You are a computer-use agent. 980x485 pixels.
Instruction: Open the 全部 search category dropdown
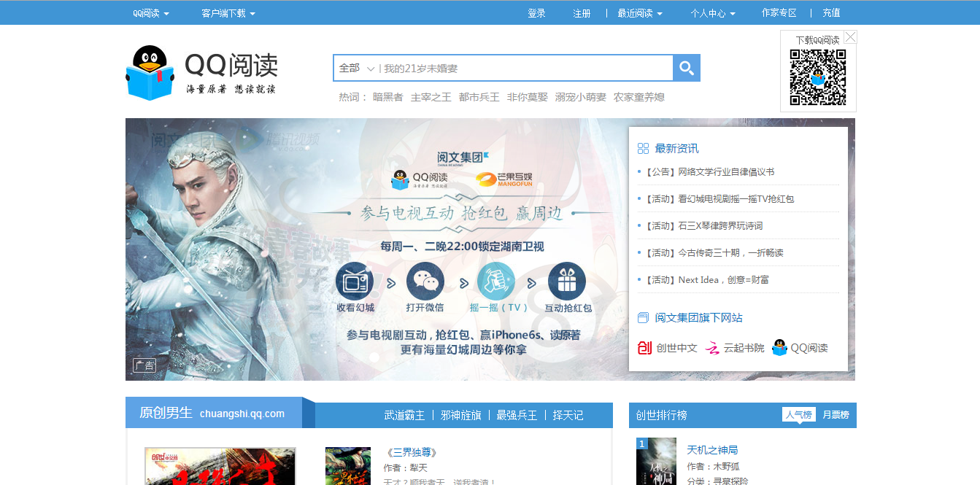(x=357, y=68)
